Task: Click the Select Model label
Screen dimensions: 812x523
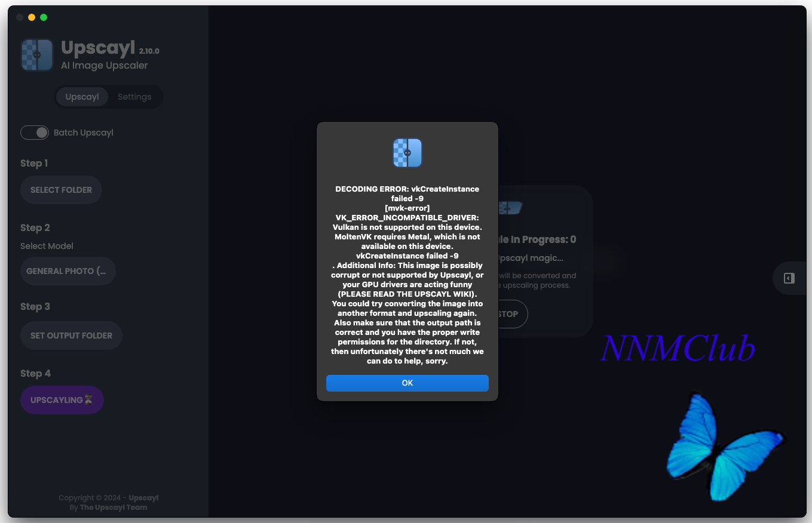Action: [x=47, y=246]
